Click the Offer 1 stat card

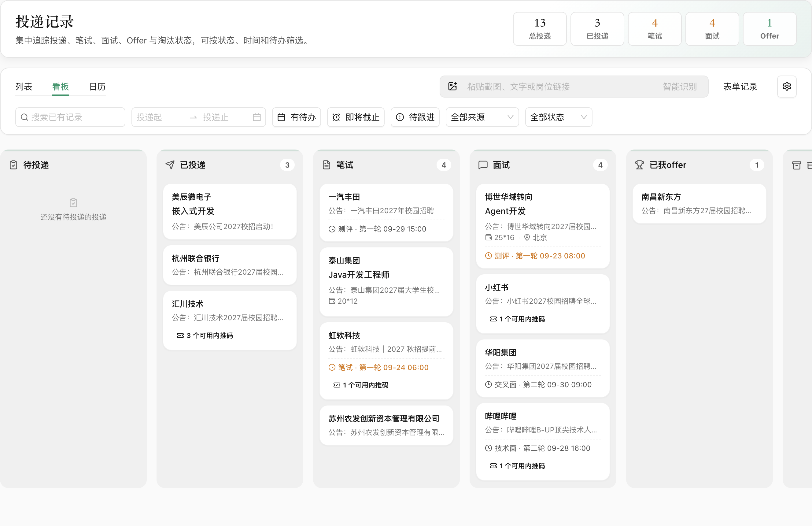click(x=770, y=29)
